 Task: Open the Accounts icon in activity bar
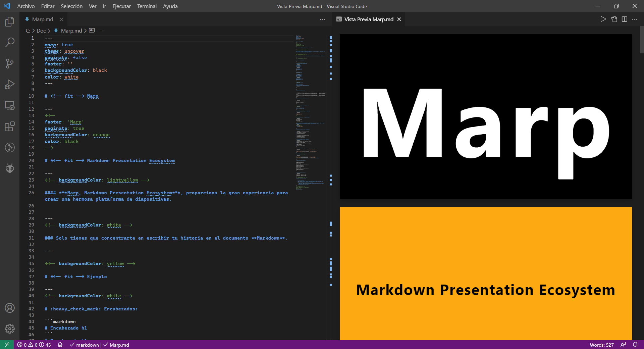click(x=10, y=308)
